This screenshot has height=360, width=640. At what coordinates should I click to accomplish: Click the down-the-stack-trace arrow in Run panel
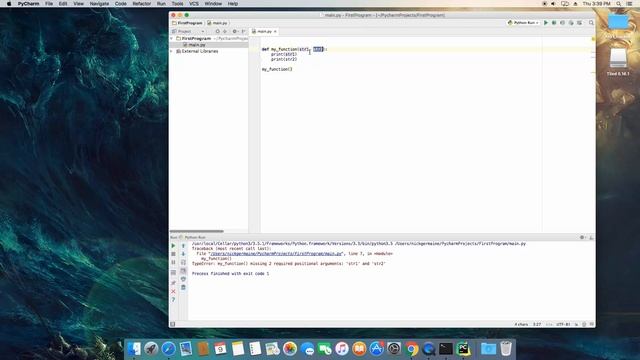click(183, 254)
